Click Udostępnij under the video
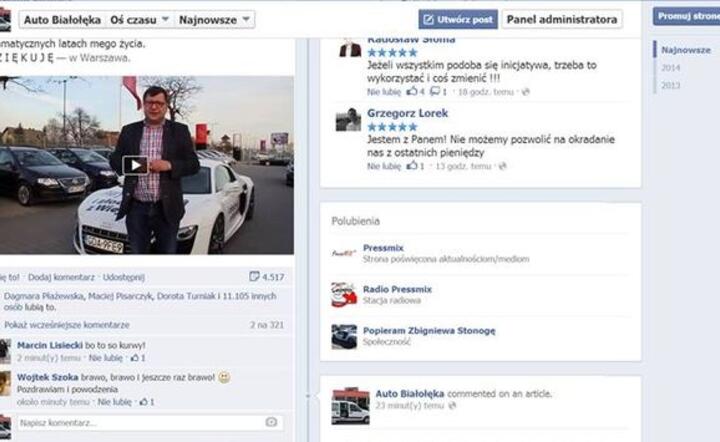 [124, 277]
